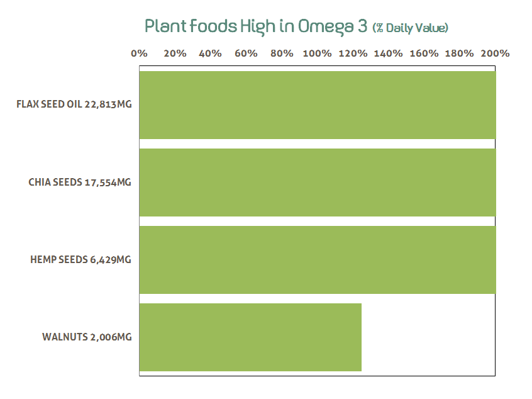The width and height of the screenshot is (532, 399).
Task: Click the 60% axis label
Action: coord(246,53)
